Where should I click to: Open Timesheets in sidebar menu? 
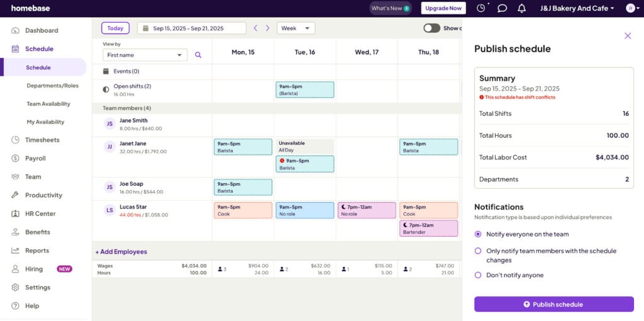pyautogui.click(x=42, y=140)
